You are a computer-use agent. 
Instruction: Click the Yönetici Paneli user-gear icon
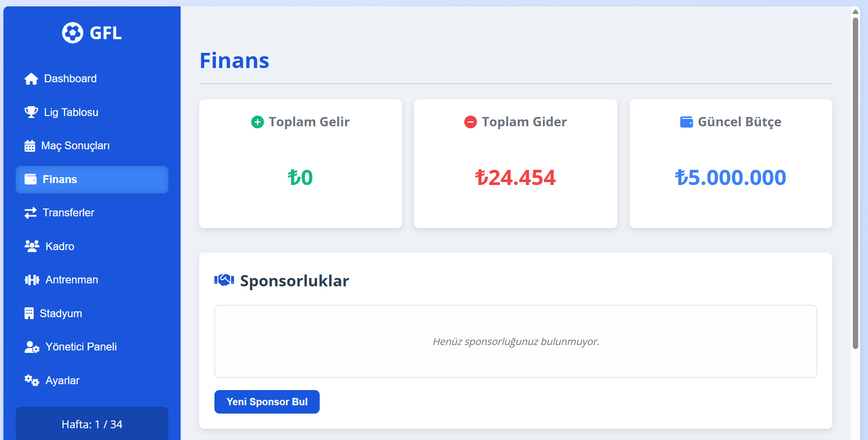coord(32,347)
